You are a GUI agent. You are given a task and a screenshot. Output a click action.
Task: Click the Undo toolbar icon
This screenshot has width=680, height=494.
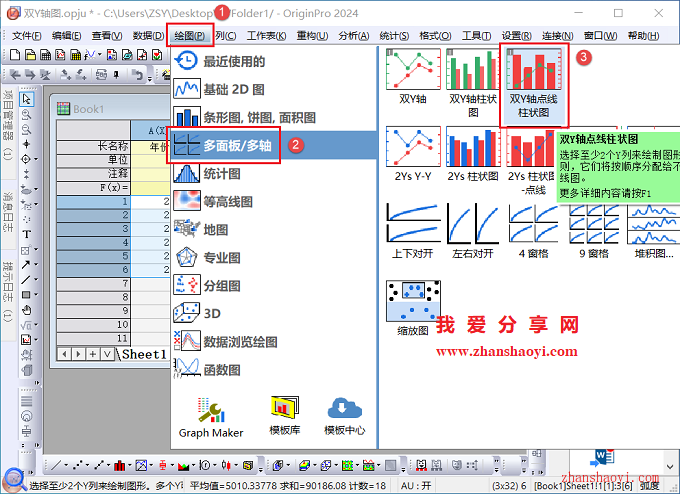pos(137,75)
